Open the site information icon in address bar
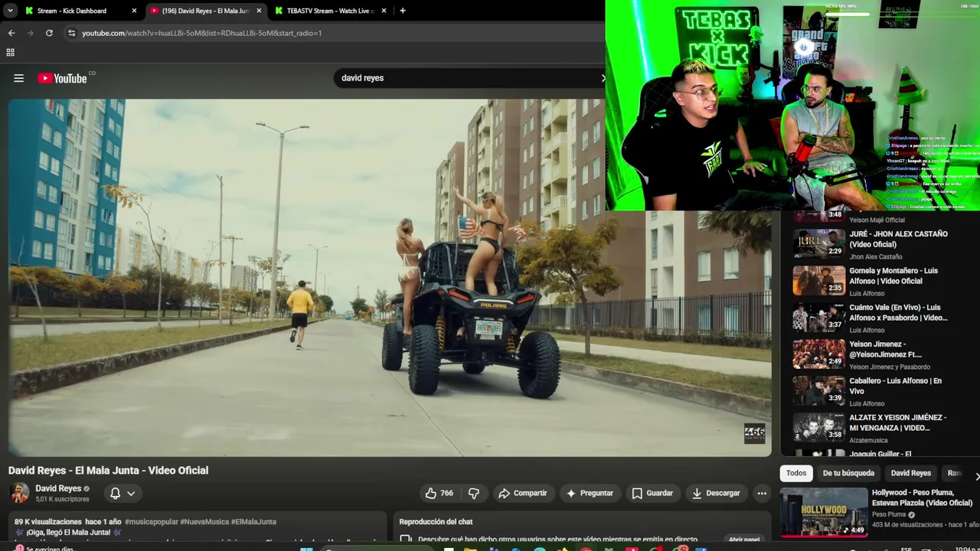The image size is (980, 551). coord(71,33)
